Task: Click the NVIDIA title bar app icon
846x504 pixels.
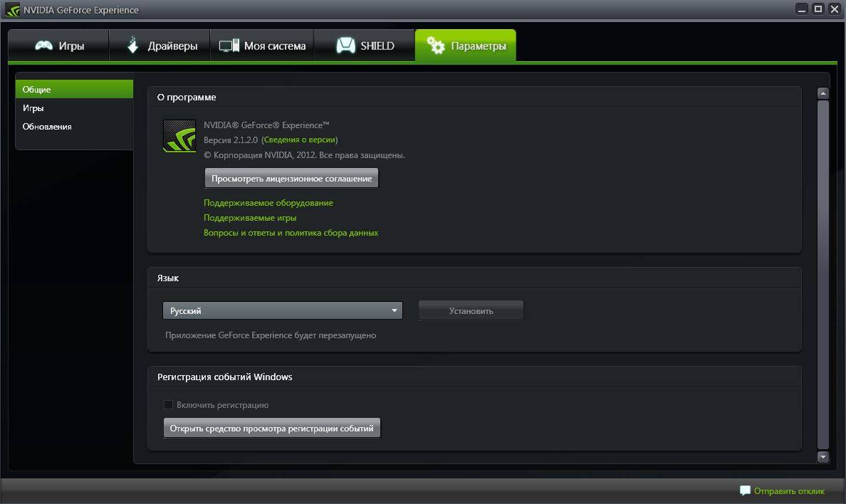Action: tap(12, 10)
